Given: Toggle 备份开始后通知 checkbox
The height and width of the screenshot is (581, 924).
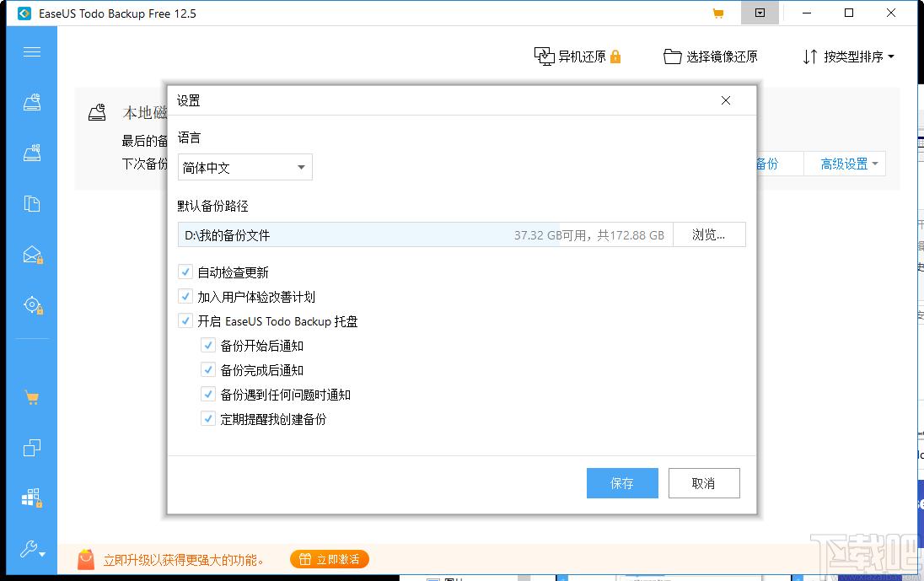Looking at the screenshot, I should [208, 345].
